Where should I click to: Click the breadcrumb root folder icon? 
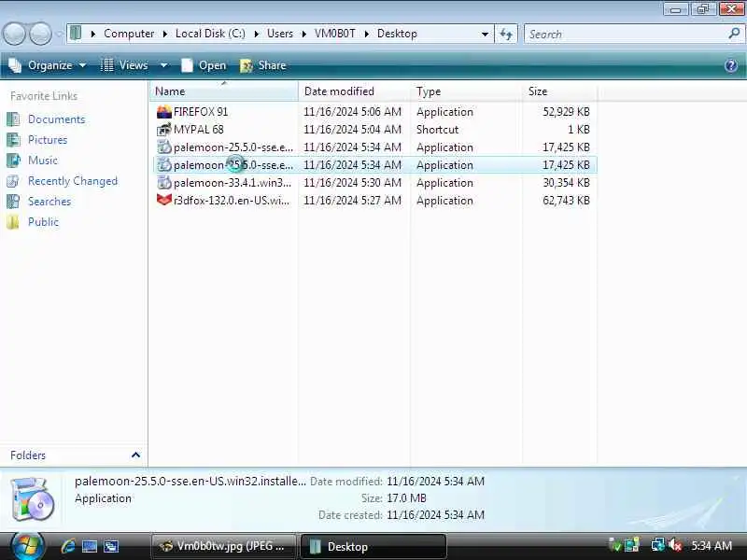[76, 34]
